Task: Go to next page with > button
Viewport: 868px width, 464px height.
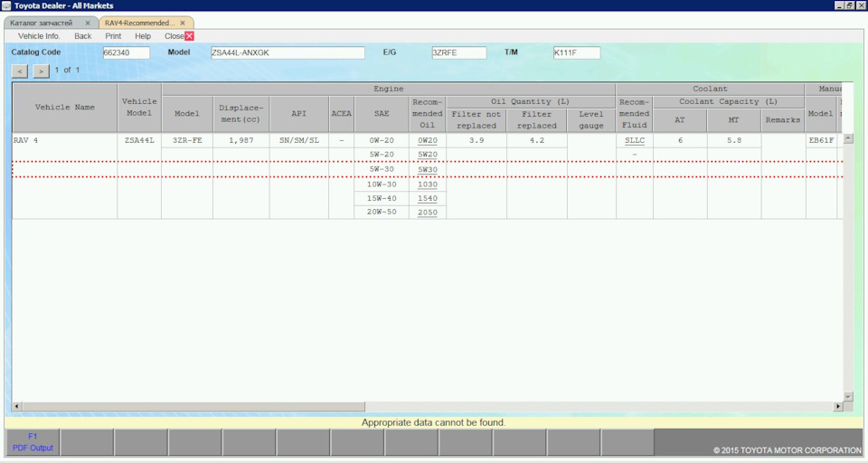Action: coord(41,71)
